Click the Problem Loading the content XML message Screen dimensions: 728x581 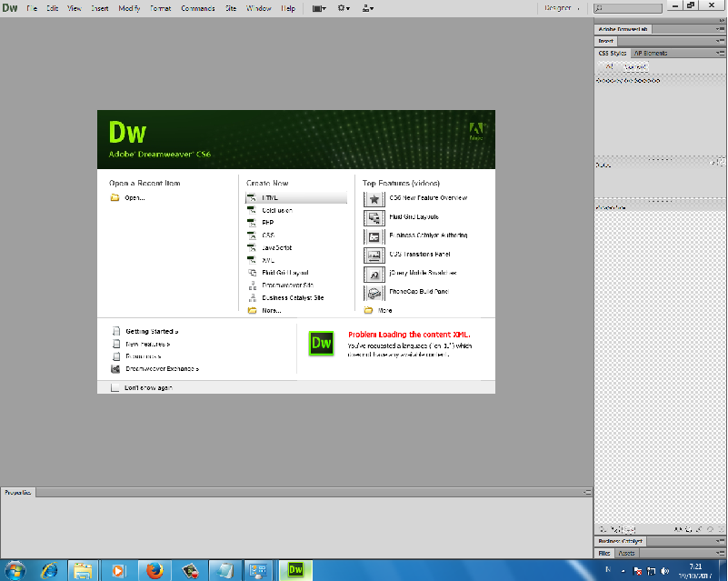(x=409, y=335)
